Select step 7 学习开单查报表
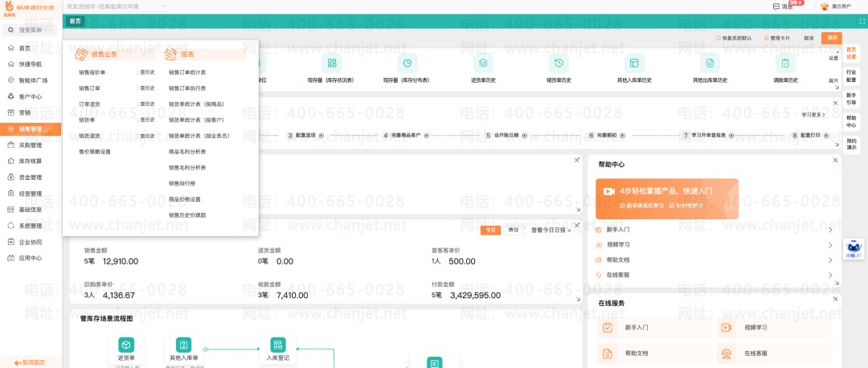Image resolution: width=868 pixels, height=368 pixels. point(708,136)
